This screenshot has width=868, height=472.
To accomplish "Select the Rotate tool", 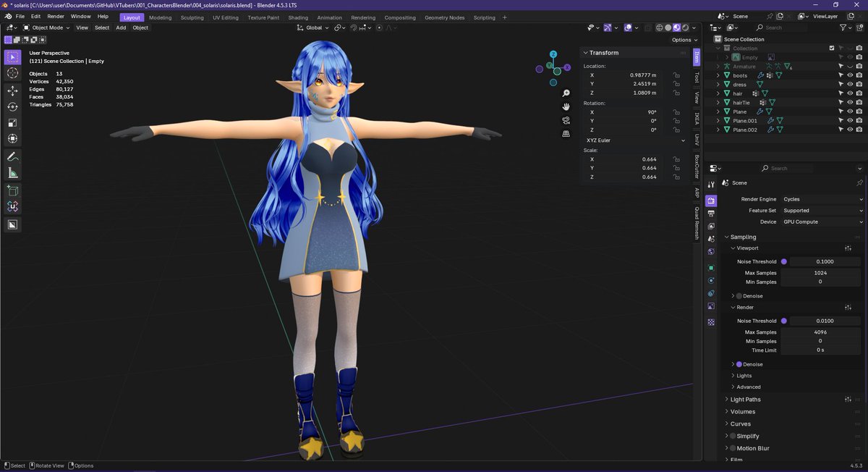I will click(x=12, y=106).
